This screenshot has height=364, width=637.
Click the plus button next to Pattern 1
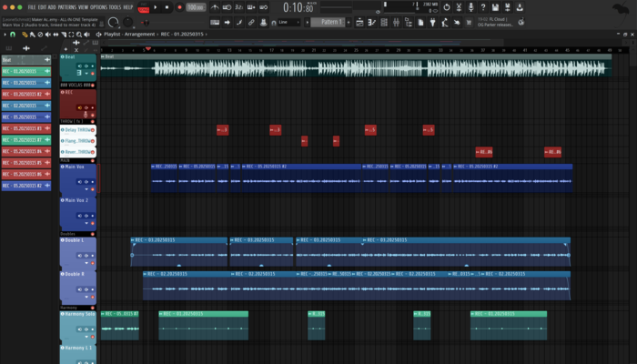(349, 23)
